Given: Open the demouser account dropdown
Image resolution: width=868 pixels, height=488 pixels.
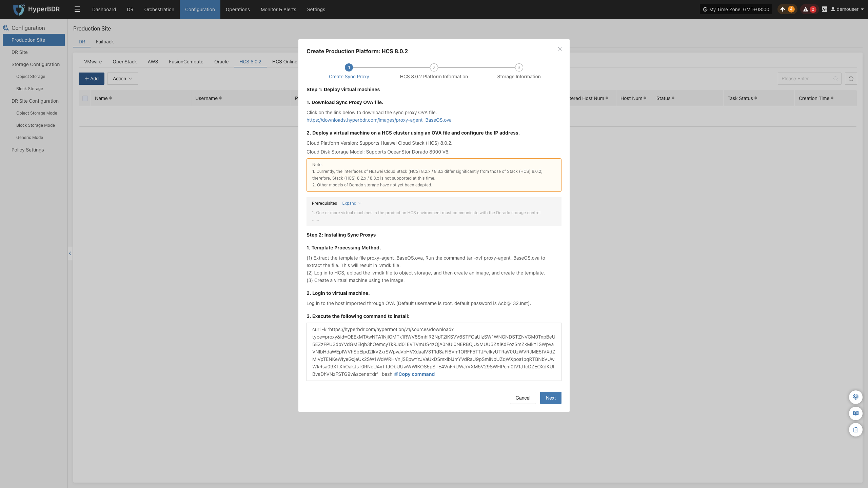Looking at the screenshot, I should 847,9.
